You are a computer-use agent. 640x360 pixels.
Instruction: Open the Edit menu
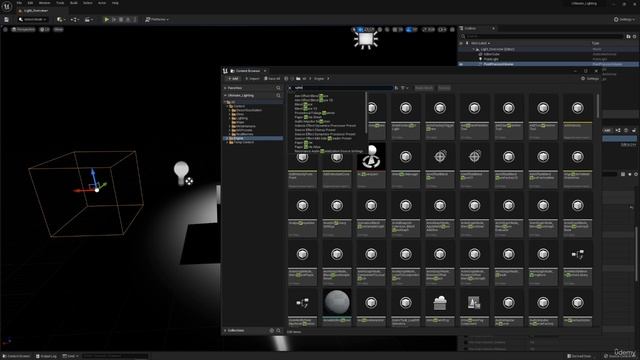coord(30,3)
